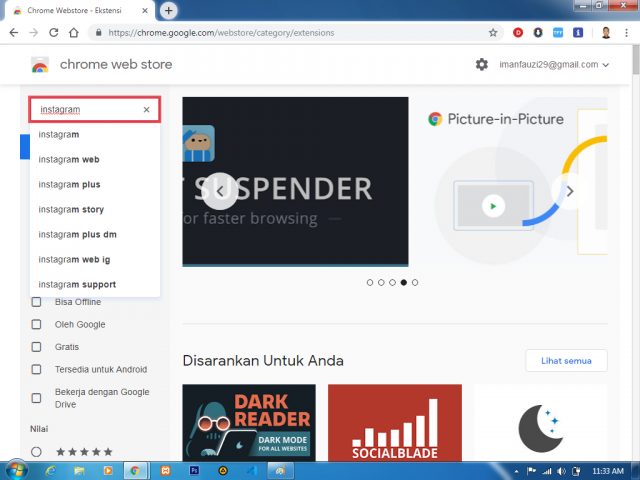Open the Chrome profile avatar
The width and height of the screenshot is (640, 480).
coord(606,33)
